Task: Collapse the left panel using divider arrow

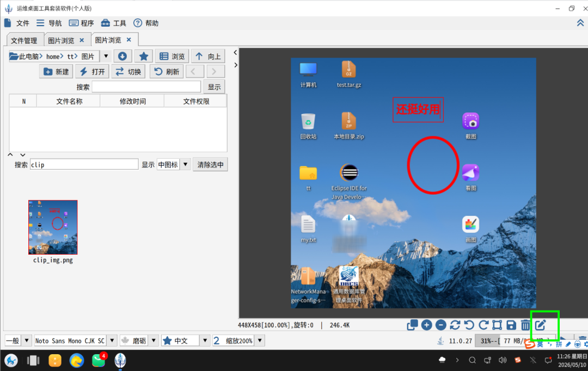Action: pyautogui.click(x=235, y=52)
